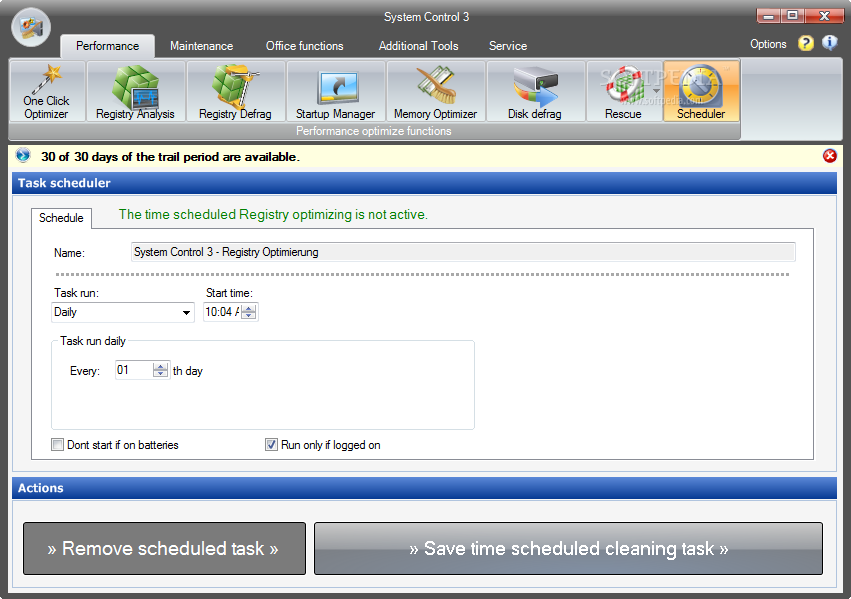Screen dimensions: 851x599
Task: Increase the Every nth day value
Action: point(160,366)
